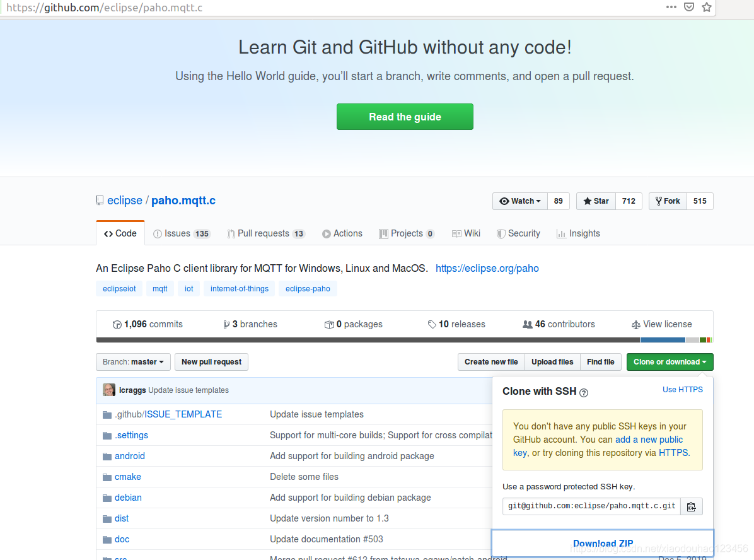The image size is (754, 560).
Task: Select the eclipseiot topic tag
Action: tap(119, 289)
